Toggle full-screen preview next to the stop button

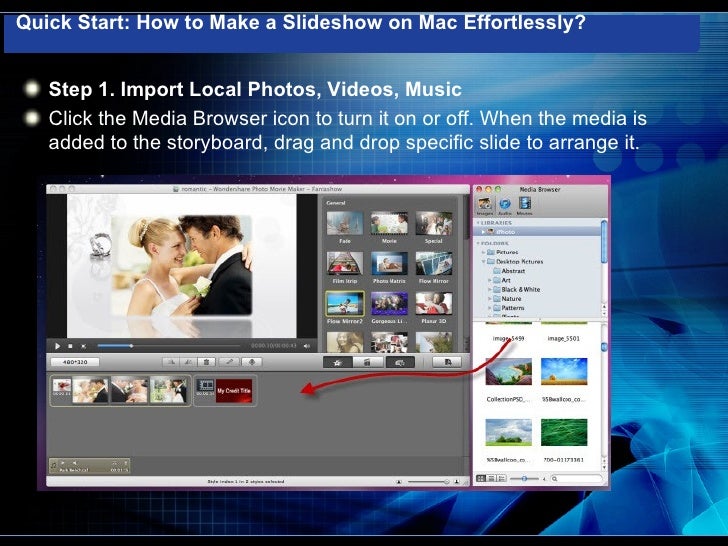coord(84,346)
